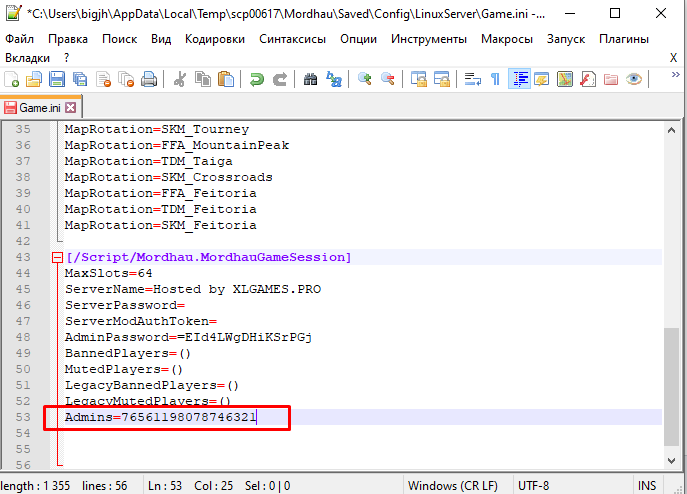The width and height of the screenshot is (687, 494).
Task: Click the Print icon in the toolbar
Action: tap(149, 79)
